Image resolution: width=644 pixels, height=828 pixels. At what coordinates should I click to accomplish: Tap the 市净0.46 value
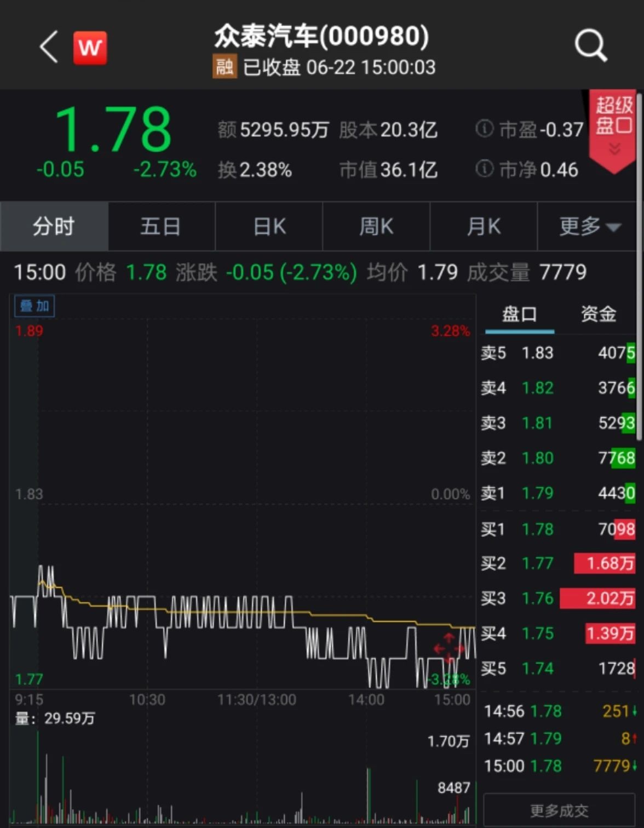[538, 170]
